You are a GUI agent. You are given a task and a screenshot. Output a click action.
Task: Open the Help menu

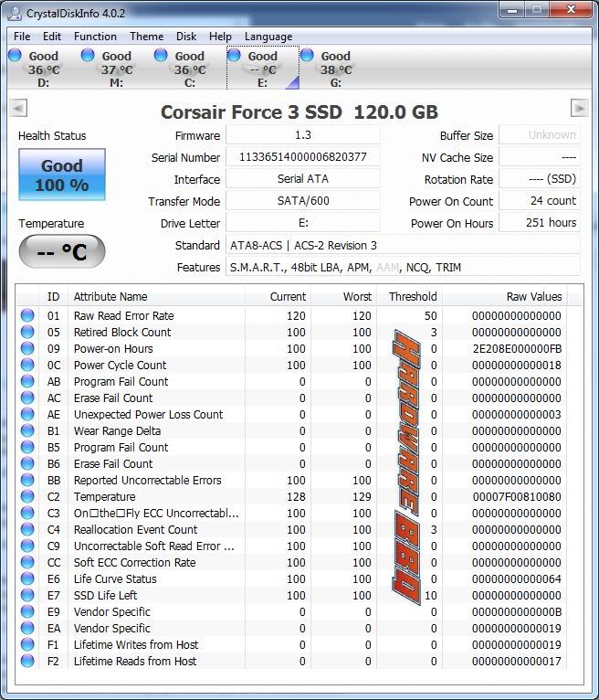coord(220,37)
